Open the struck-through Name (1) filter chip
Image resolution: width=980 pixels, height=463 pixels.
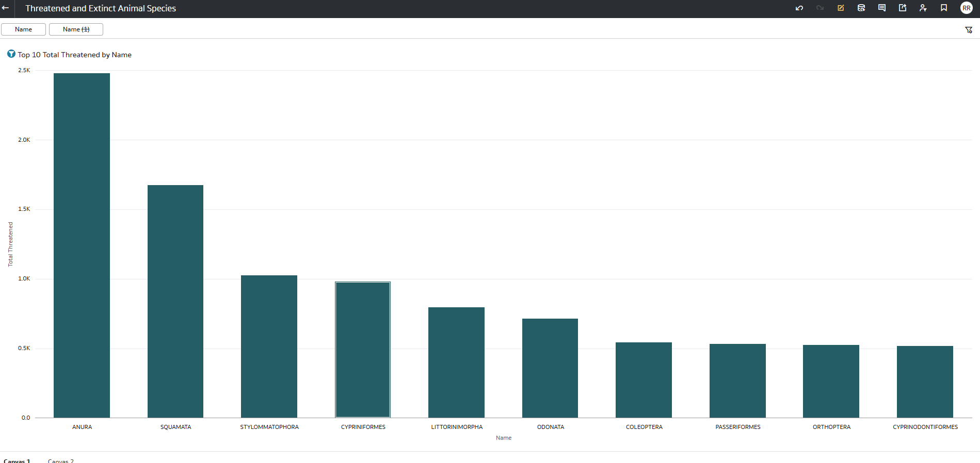[x=76, y=29]
